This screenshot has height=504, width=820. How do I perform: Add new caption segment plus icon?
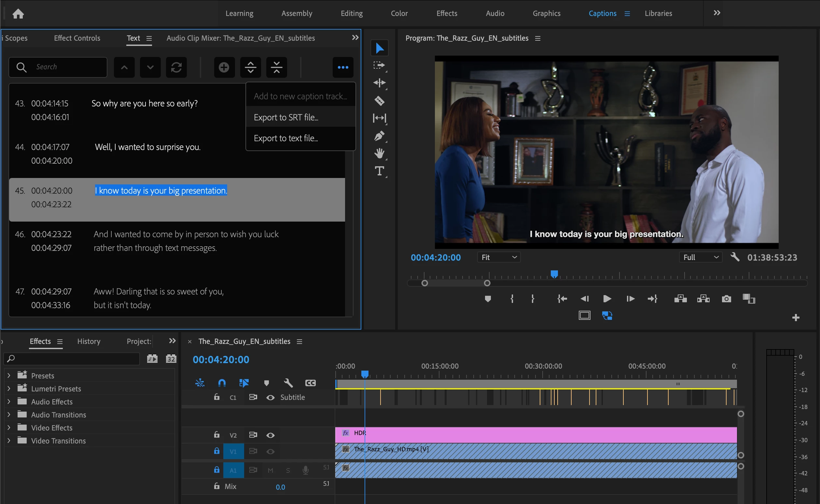(224, 67)
